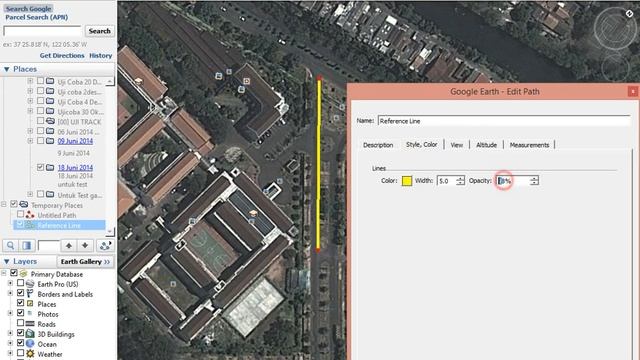Switch to the View tab
The height and width of the screenshot is (360, 640).
(x=456, y=145)
